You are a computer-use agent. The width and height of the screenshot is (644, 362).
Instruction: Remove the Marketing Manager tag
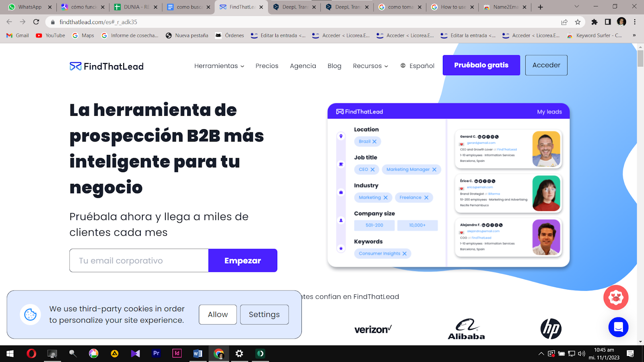pos(434,169)
